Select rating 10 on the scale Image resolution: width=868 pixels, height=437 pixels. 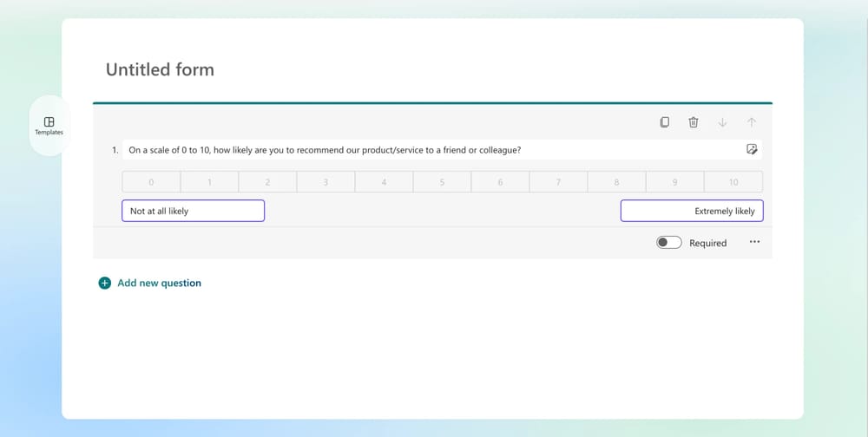(733, 182)
